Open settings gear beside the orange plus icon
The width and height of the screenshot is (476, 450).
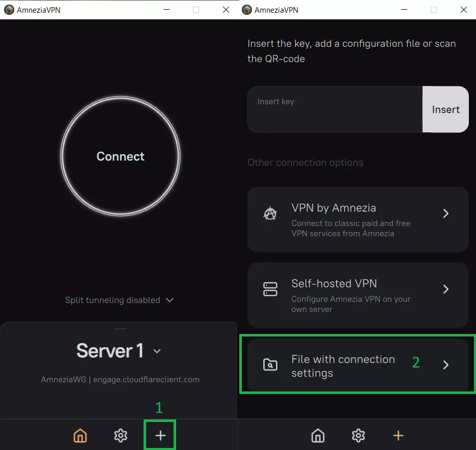point(358,435)
